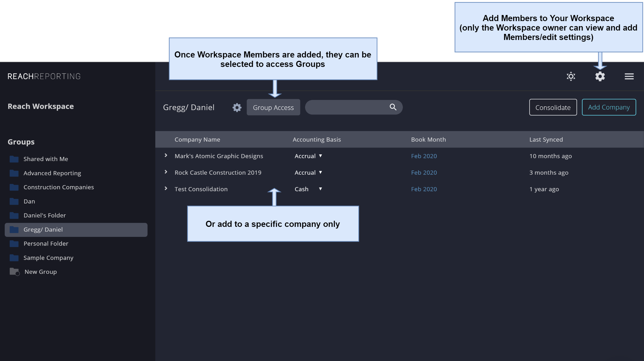Open Accrual dropdown for Mark's Atomic Graphic Designs

[x=308, y=156]
